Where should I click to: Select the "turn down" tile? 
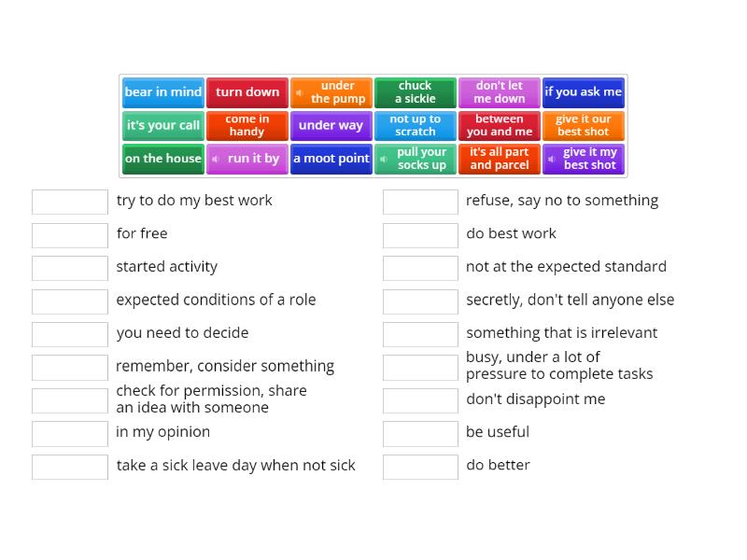pyautogui.click(x=247, y=92)
